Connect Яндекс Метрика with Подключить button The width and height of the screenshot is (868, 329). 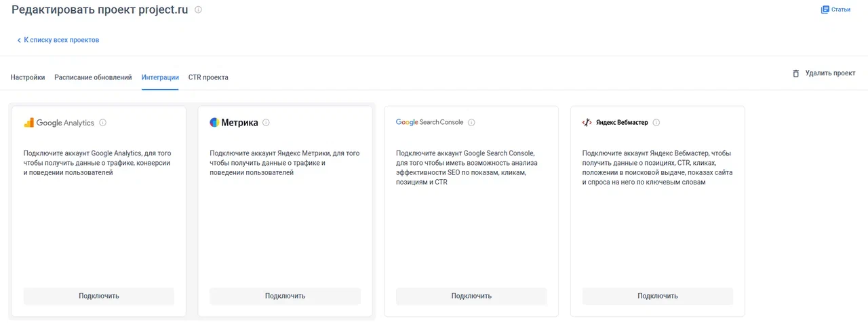click(x=285, y=296)
